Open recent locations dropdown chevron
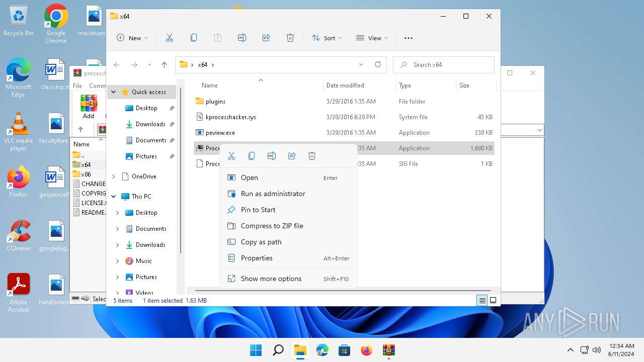 [149, 64]
